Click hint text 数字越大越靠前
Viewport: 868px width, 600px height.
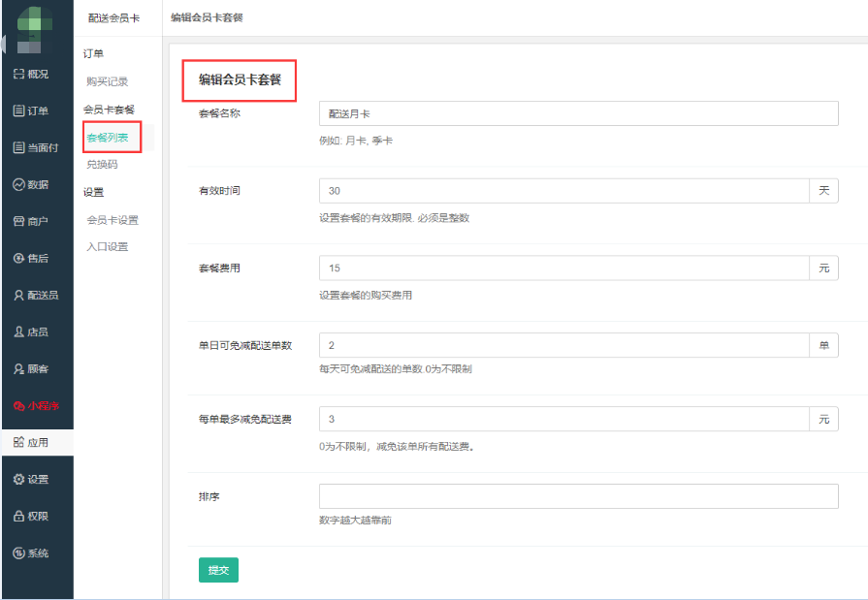point(355,521)
